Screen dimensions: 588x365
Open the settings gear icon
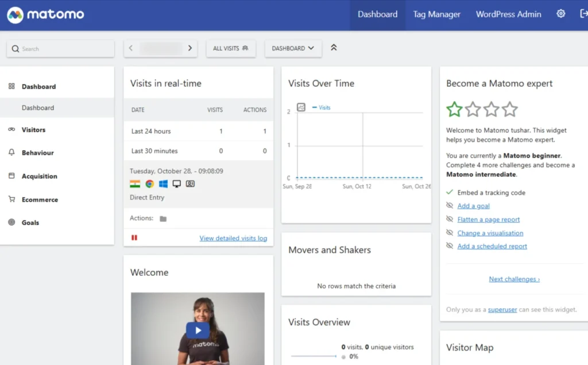pos(560,14)
